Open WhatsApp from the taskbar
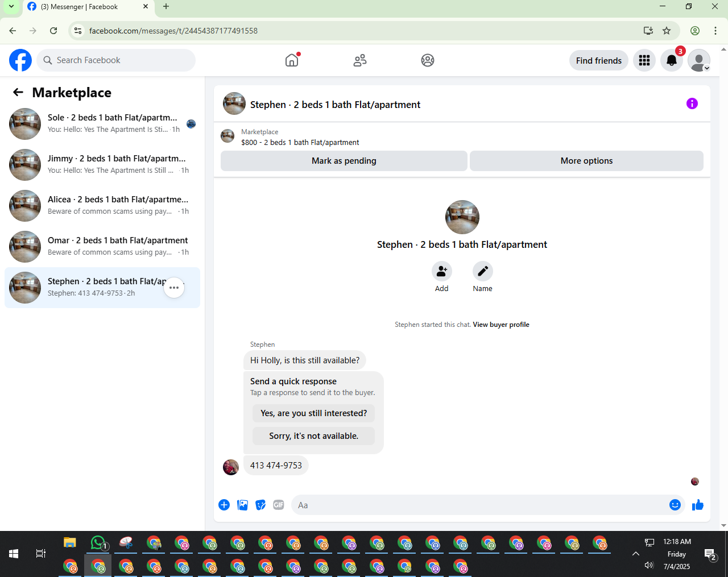This screenshot has width=728, height=577. [98, 543]
